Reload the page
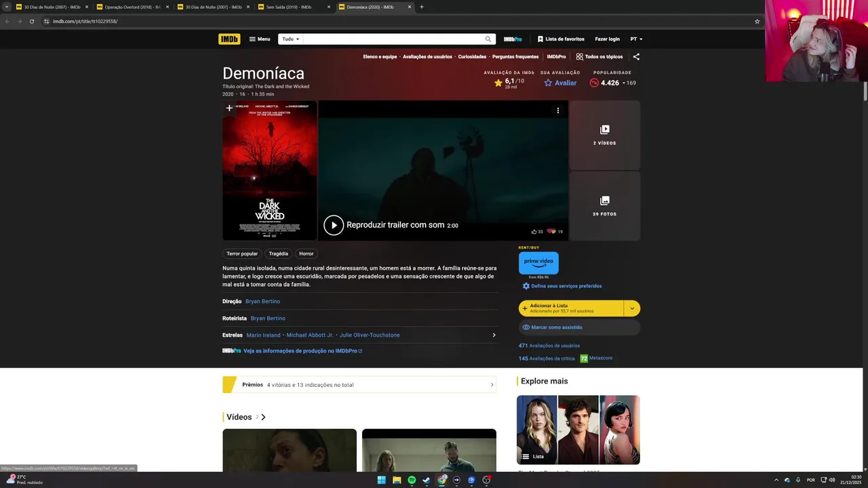The height and width of the screenshot is (488, 868). (31, 21)
